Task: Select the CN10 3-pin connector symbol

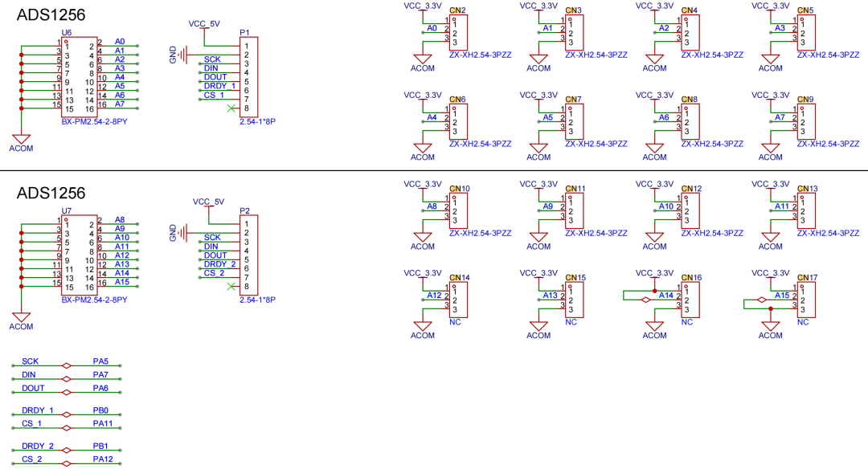Action: pos(459,210)
